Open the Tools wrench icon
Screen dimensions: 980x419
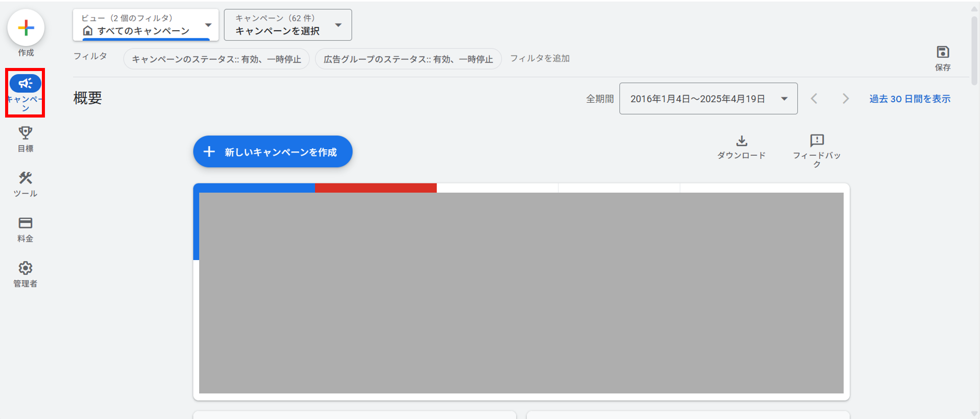pyautogui.click(x=25, y=178)
